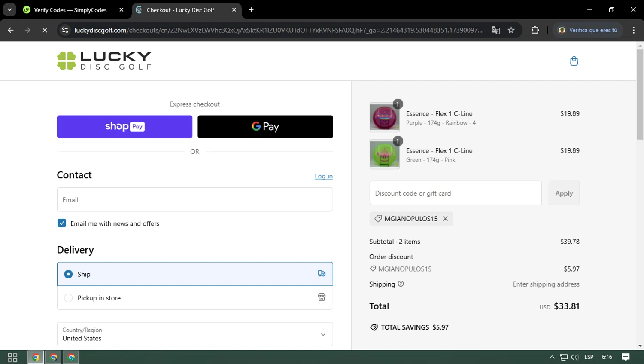Click the TOTAL SAVINGS $5.97 text
The image size is (644, 364).
[415, 327]
